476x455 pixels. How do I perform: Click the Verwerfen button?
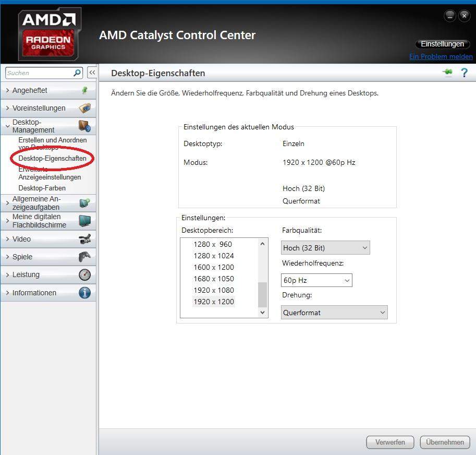click(390, 442)
